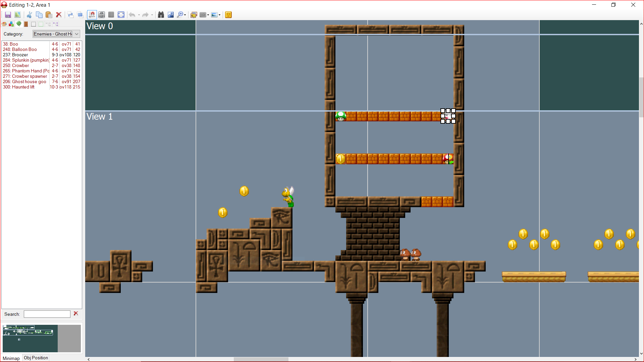Select '271: Crowber spawner' row

coord(42,76)
